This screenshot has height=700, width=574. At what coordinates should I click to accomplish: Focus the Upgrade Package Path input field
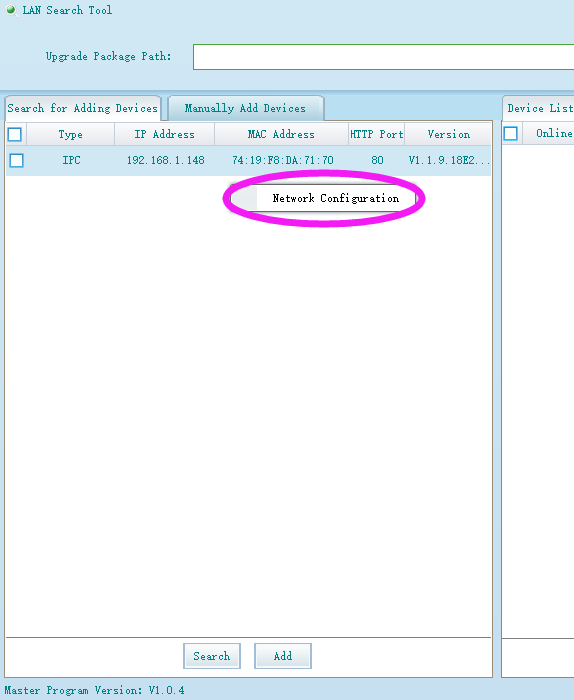pyautogui.click(x=383, y=57)
